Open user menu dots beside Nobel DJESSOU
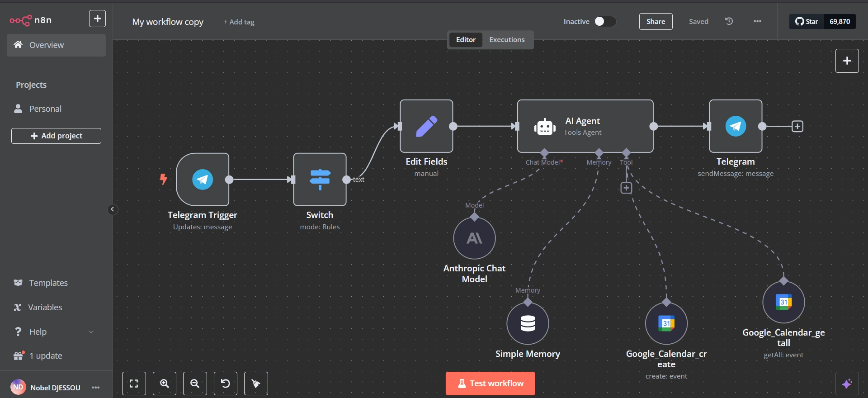Image resolution: width=868 pixels, height=398 pixels. (x=95, y=388)
